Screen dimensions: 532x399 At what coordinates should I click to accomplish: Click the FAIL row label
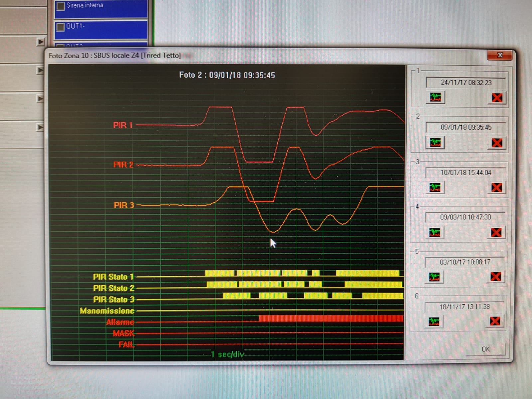point(126,345)
